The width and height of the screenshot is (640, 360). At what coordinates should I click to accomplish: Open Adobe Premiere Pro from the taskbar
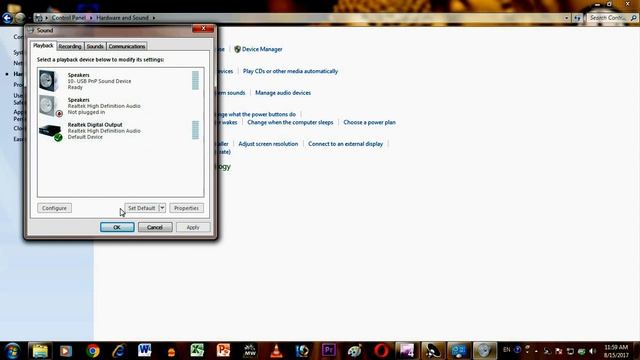click(x=329, y=350)
